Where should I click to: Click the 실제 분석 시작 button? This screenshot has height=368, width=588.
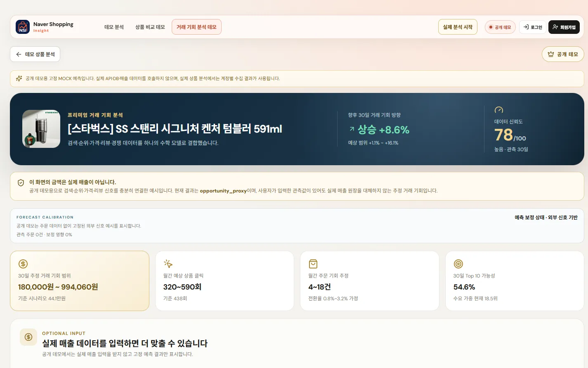point(458,27)
